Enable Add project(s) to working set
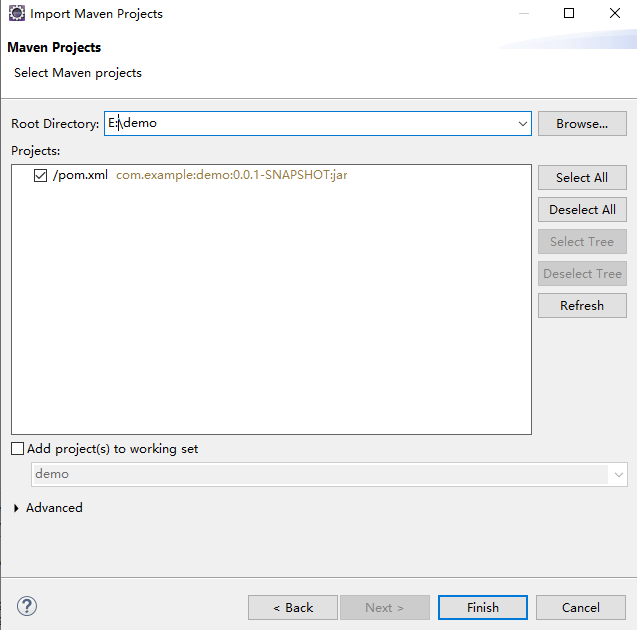The image size is (637, 630). 18,449
